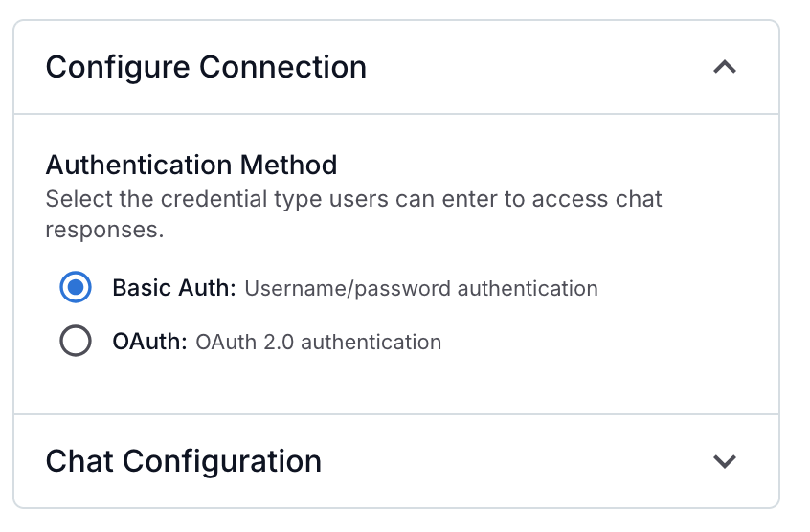Click the 'Basic Auth:' bold label
This screenshot has height=532, width=810.
(173, 288)
